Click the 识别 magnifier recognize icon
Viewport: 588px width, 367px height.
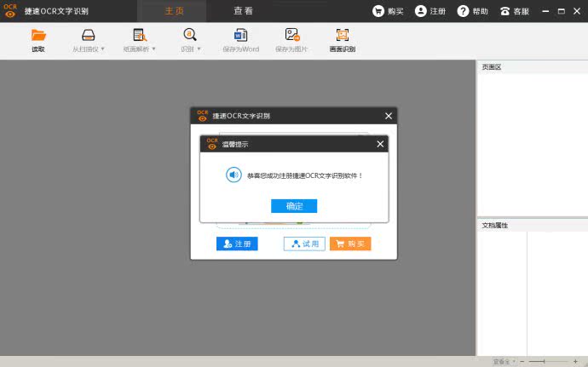pyautogui.click(x=190, y=35)
